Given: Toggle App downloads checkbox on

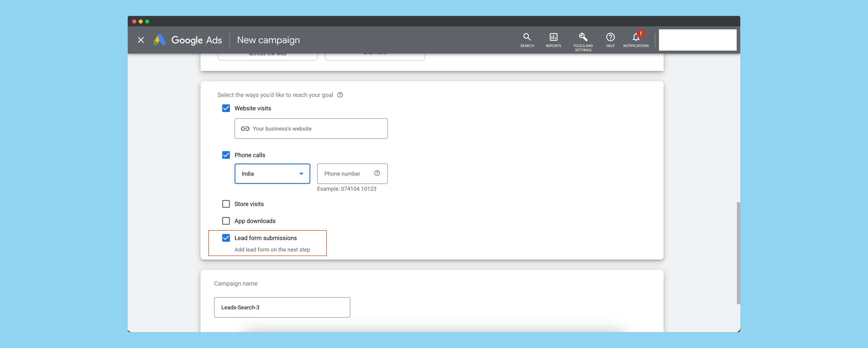Looking at the screenshot, I should (x=225, y=221).
